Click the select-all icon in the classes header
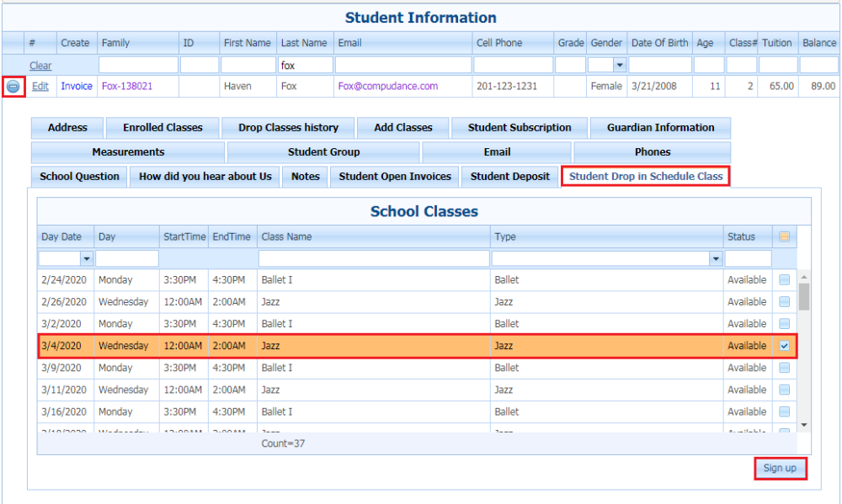The height and width of the screenshot is (504, 842). coord(784,236)
